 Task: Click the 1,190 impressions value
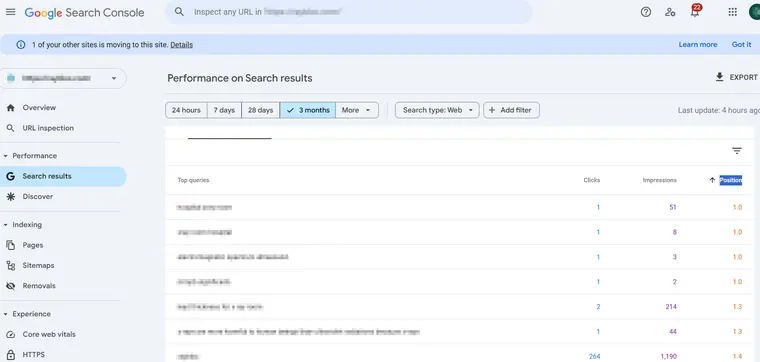pos(668,357)
